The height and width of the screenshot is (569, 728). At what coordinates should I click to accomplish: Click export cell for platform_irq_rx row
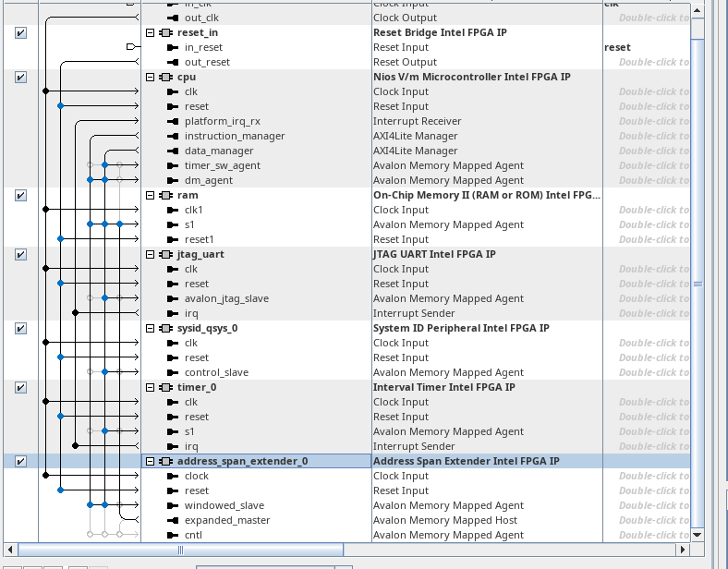click(647, 122)
